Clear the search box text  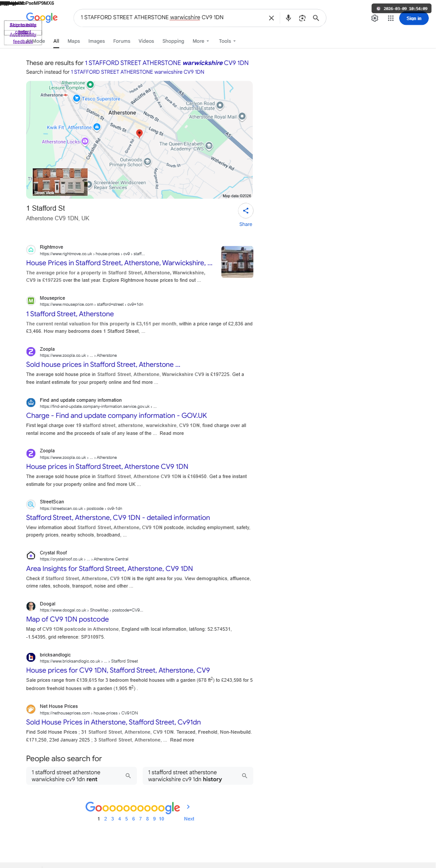pyautogui.click(x=271, y=18)
